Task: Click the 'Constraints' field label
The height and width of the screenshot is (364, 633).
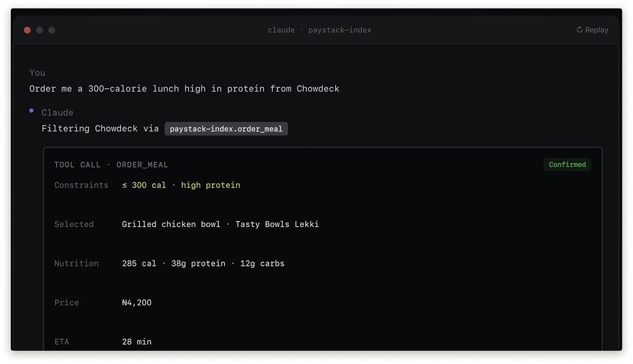Action: point(81,185)
